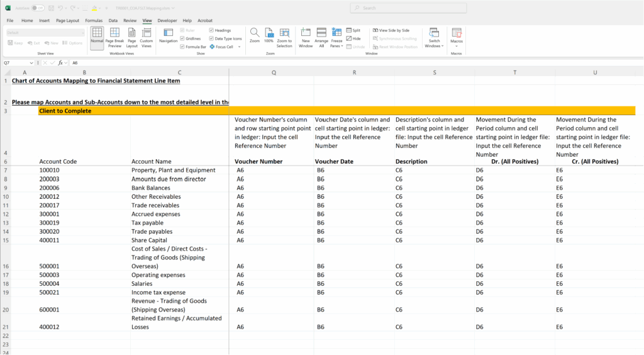Open the Custom Views dialog
The image size is (644, 355).
pyautogui.click(x=147, y=37)
